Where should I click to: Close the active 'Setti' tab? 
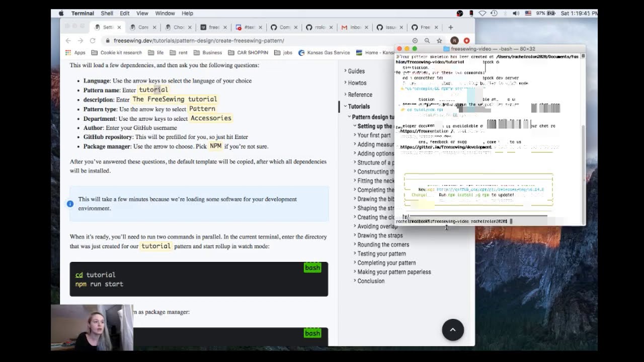(119, 27)
